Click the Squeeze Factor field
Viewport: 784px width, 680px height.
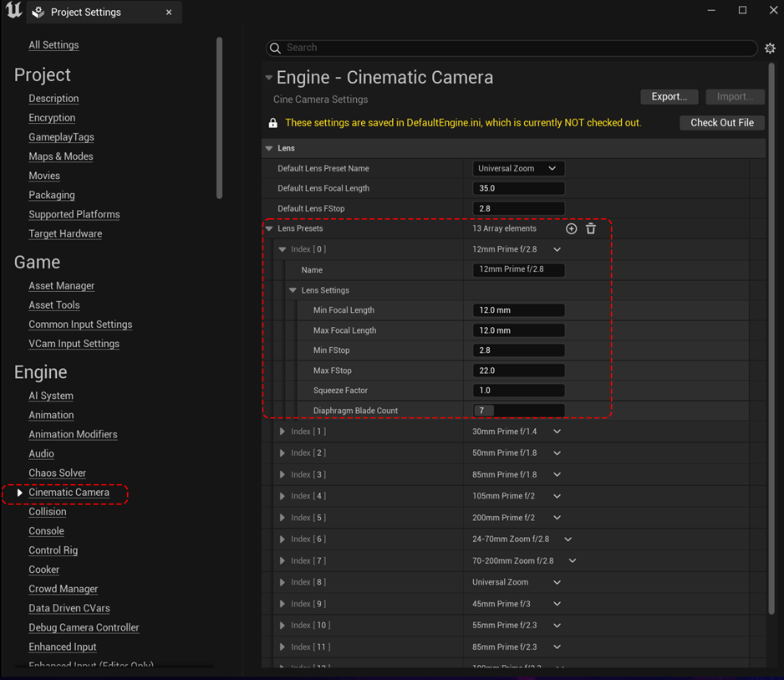pos(518,391)
